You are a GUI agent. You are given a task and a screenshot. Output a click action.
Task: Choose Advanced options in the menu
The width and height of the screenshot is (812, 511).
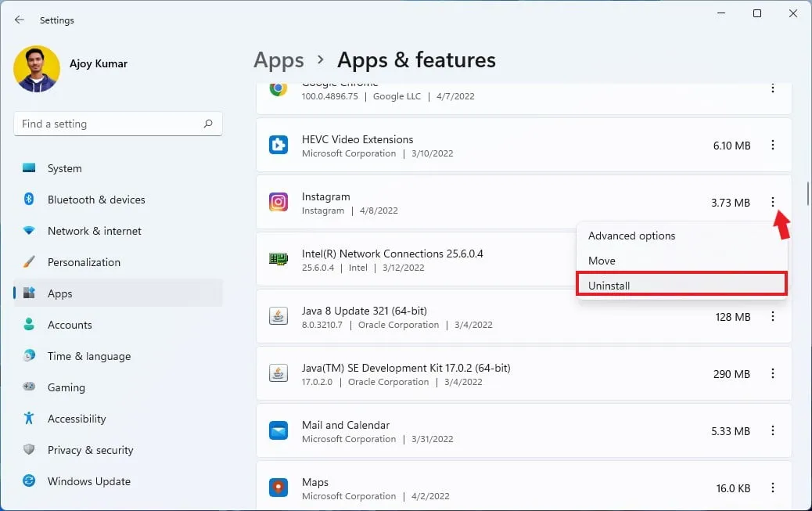tap(631, 236)
